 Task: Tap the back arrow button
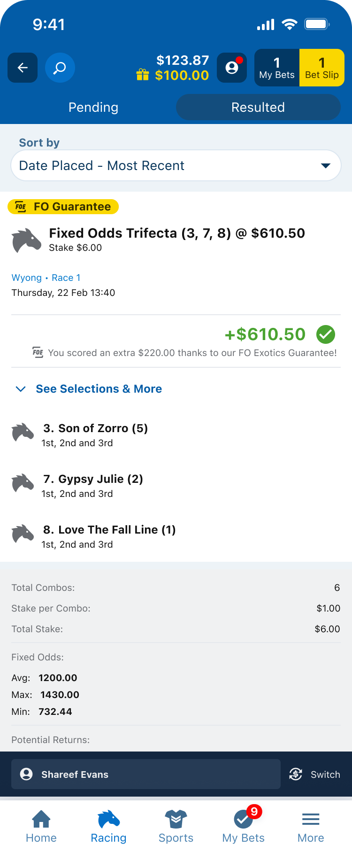coord(23,68)
